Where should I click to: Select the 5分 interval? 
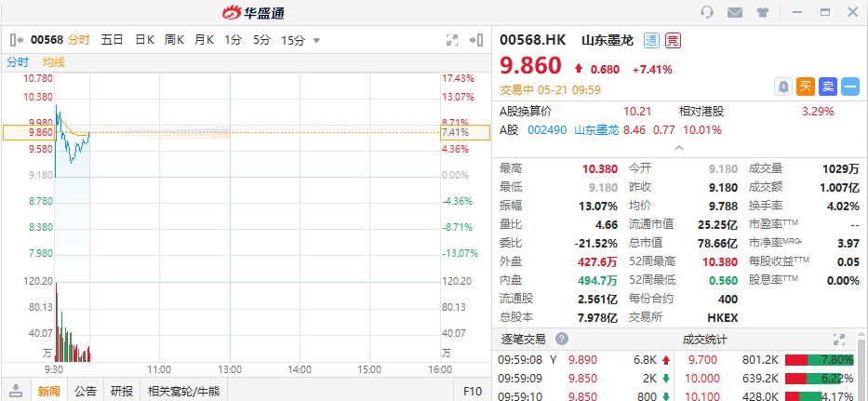point(261,40)
